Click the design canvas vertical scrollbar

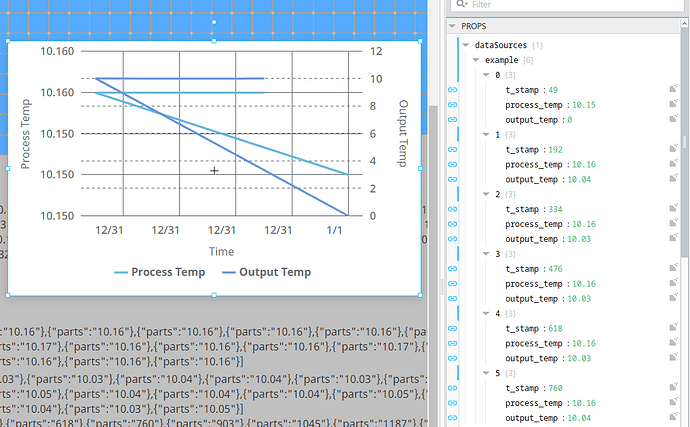point(433,264)
